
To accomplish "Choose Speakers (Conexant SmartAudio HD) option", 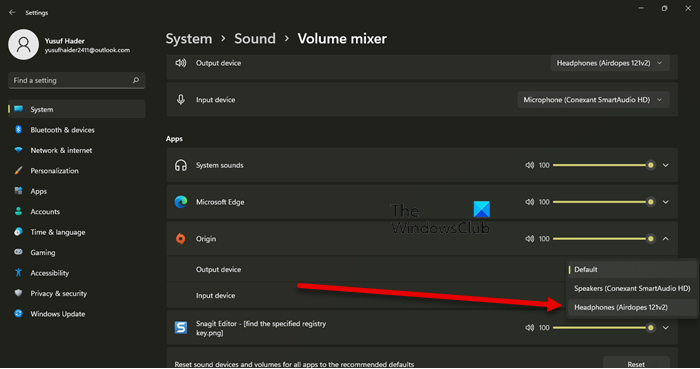I will click(632, 288).
